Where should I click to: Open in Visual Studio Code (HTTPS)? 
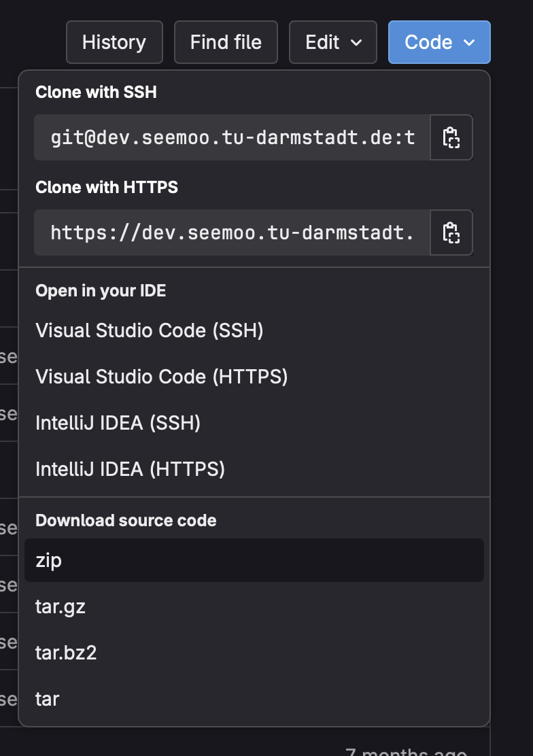(x=162, y=377)
